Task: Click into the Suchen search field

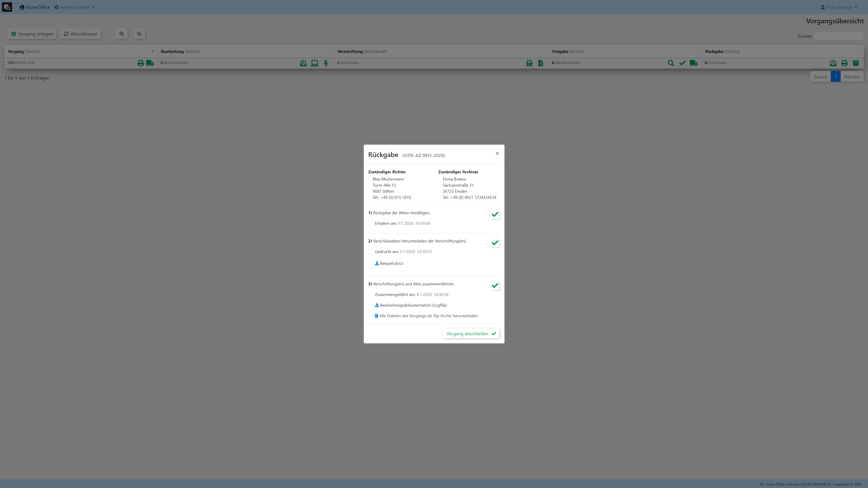Action: [x=839, y=36]
